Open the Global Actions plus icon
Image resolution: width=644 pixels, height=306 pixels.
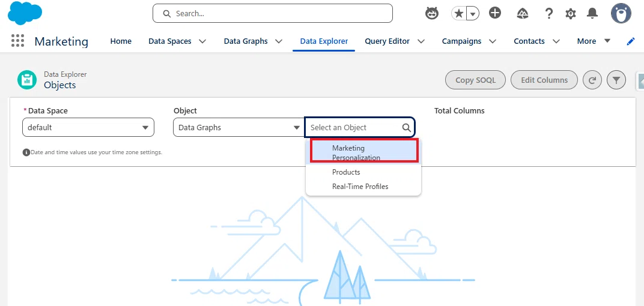click(495, 13)
